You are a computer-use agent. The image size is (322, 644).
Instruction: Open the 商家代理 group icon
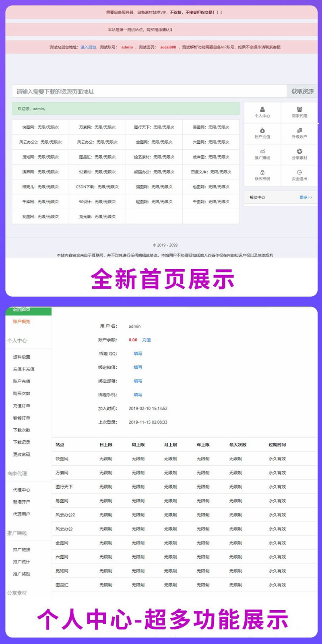pos(299,109)
